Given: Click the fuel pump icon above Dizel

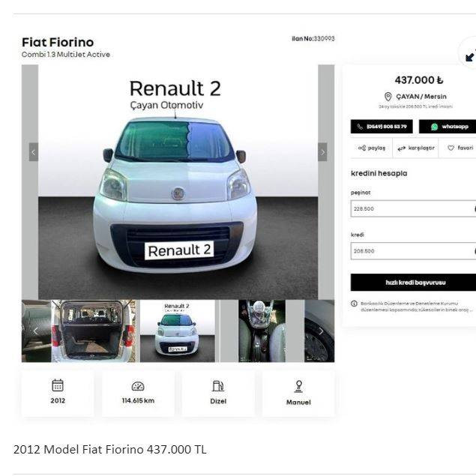Looking at the screenshot, I should tap(218, 386).
